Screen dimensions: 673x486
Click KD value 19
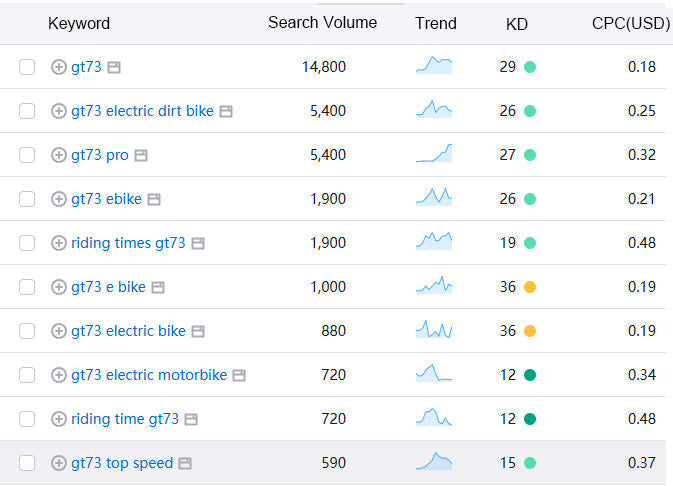[x=508, y=243]
